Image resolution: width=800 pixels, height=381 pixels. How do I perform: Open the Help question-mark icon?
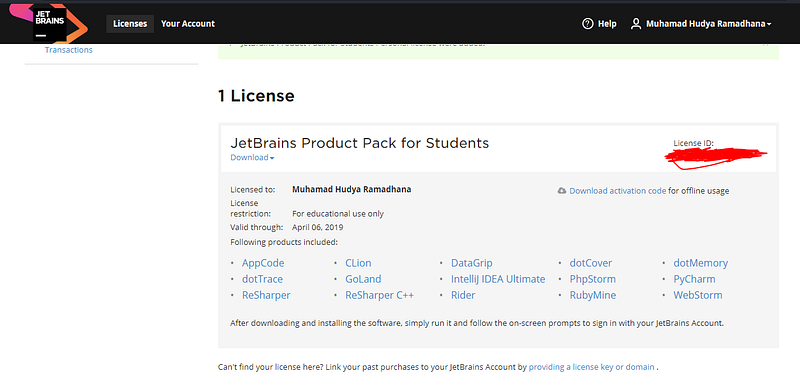point(588,24)
